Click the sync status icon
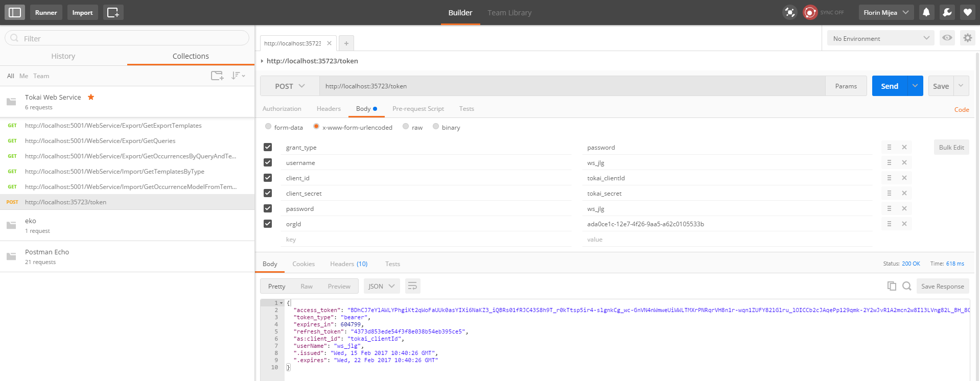 click(810, 12)
